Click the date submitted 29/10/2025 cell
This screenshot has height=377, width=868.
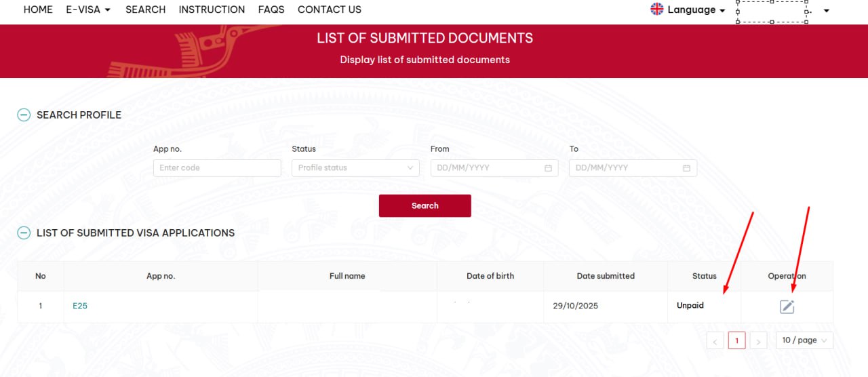(x=606, y=306)
